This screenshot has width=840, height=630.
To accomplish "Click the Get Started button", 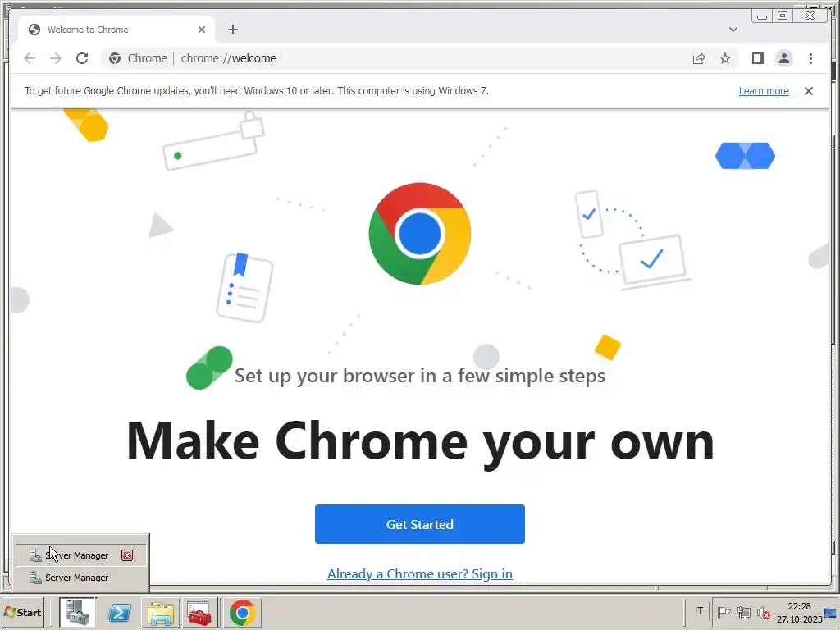I will click(x=419, y=524).
